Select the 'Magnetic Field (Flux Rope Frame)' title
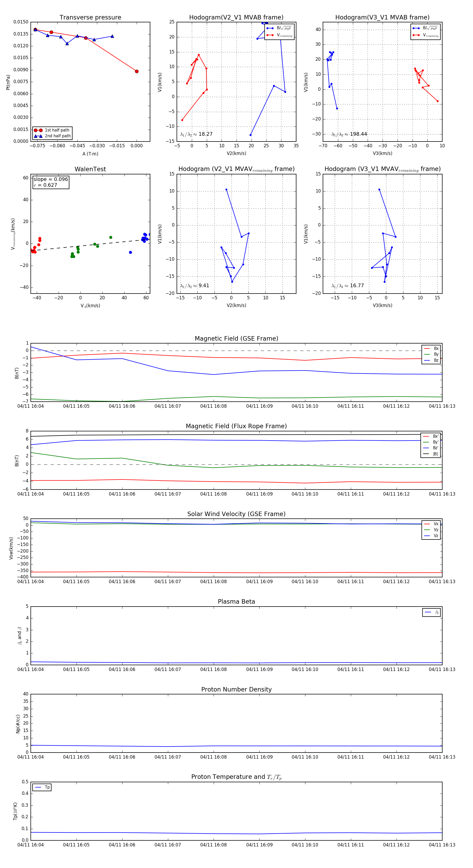The height and width of the screenshot is (868, 473). click(236, 426)
